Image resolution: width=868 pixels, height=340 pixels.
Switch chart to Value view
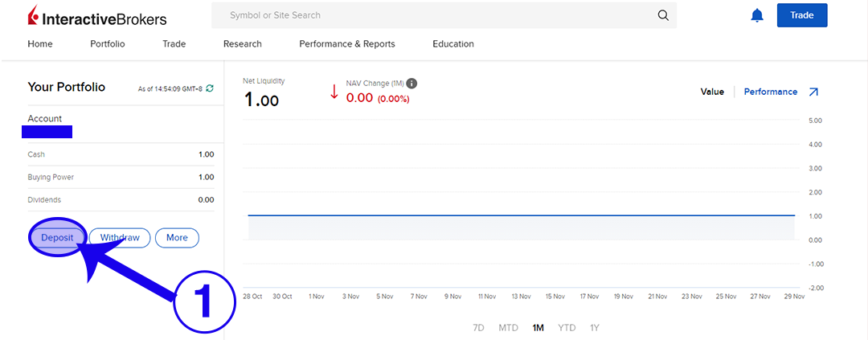pyautogui.click(x=712, y=92)
